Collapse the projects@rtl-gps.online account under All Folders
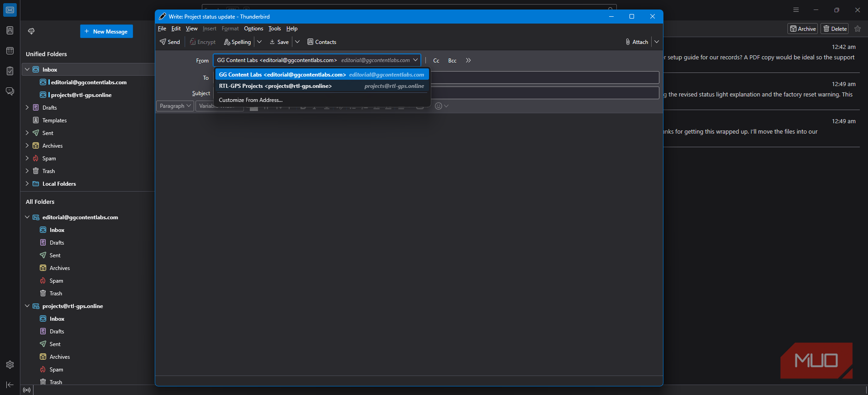Image resolution: width=868 pixels, height=395 pixels. tap(27, 306)
